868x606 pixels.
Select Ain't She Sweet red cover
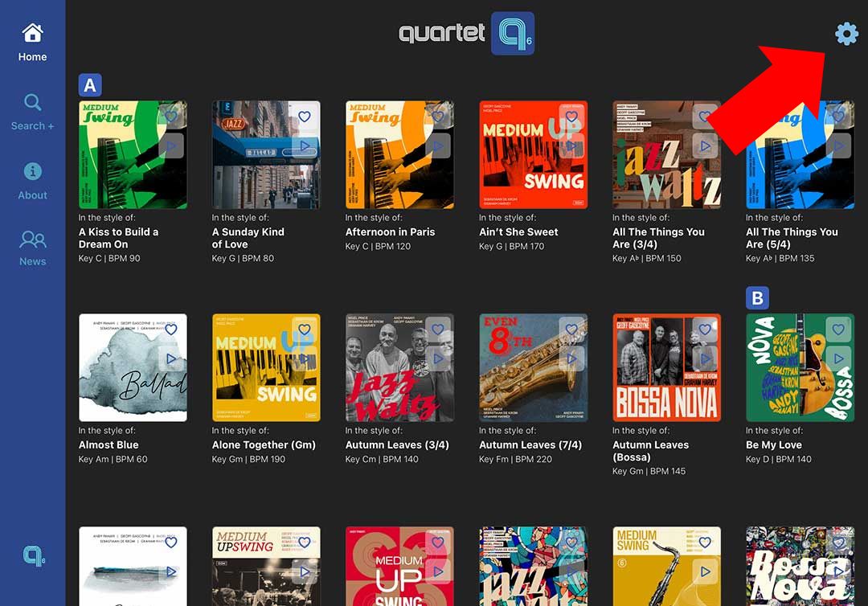pyautogui.click(x=533, y=154)
